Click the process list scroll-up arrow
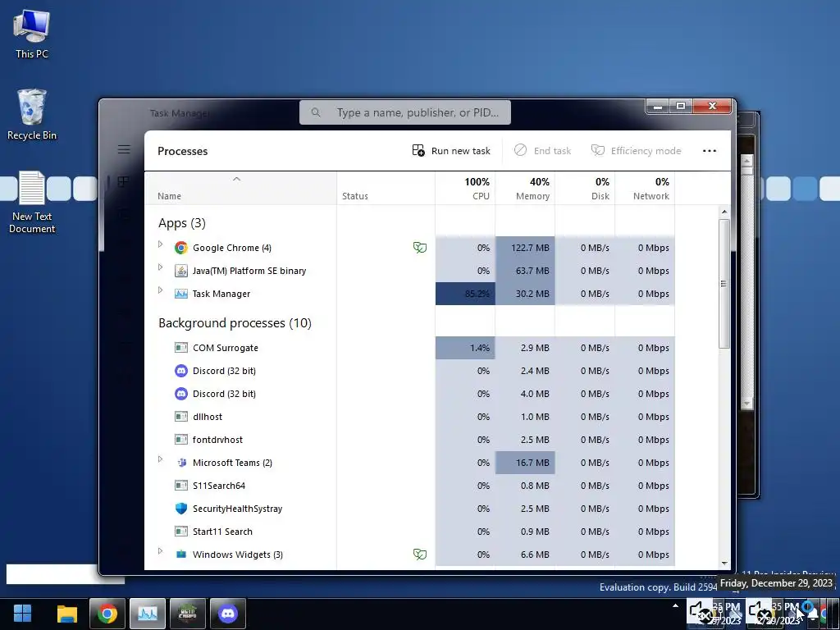The width and height of the screenshot is (840, 630). coord(724,212)
